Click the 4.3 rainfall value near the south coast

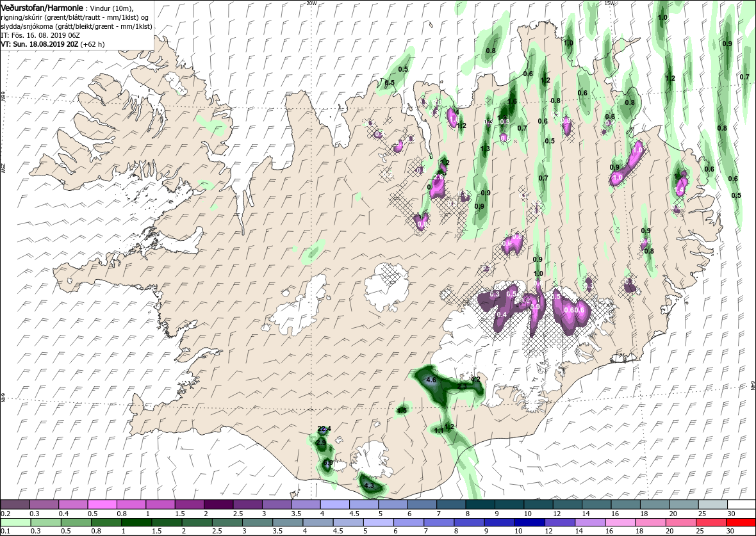(369, 485)
